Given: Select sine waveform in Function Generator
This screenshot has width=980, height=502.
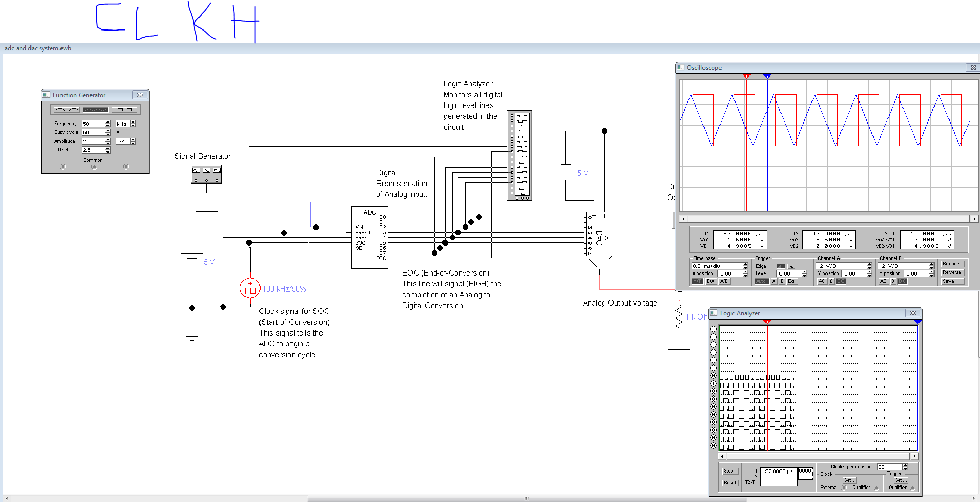Looking at the screenshot, I should tap(66, 110).
